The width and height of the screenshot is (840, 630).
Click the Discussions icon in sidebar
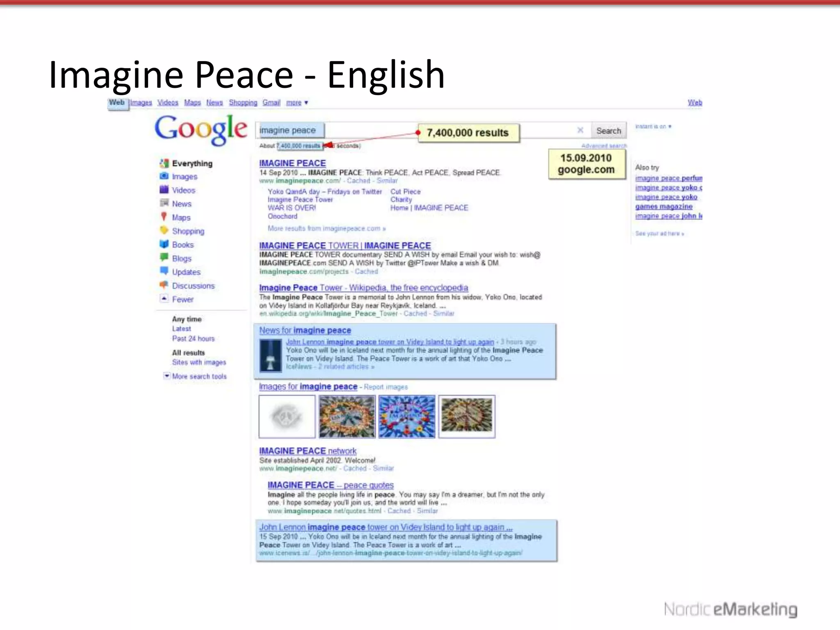pos(164,285)
